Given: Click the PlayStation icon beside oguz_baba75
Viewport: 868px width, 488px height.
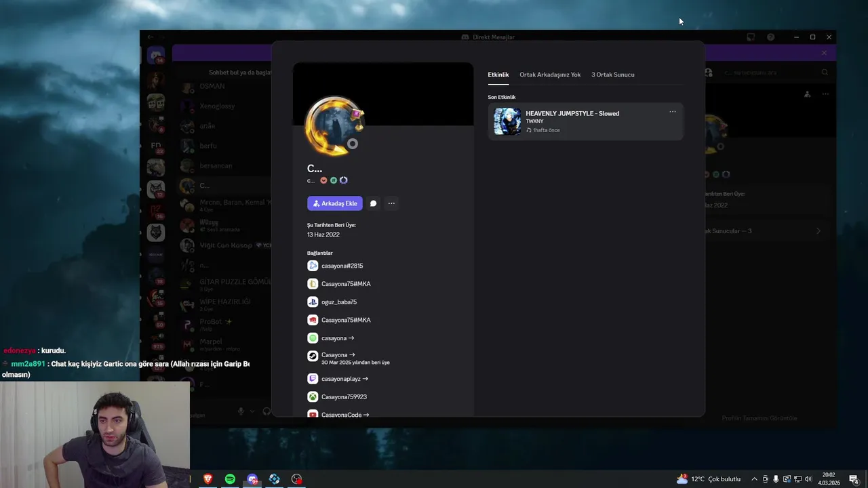Looking at the screenshot, I should coord(313,302).
